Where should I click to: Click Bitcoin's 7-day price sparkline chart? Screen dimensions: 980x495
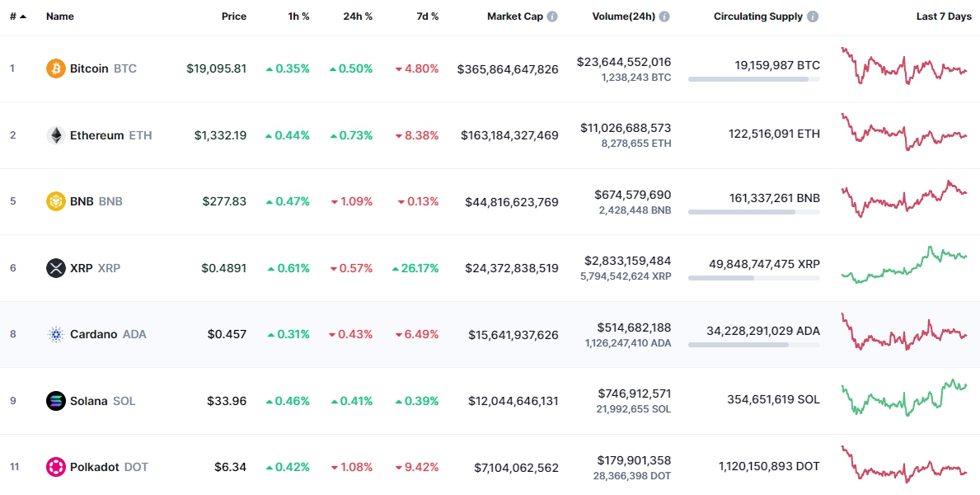[904, 65]
